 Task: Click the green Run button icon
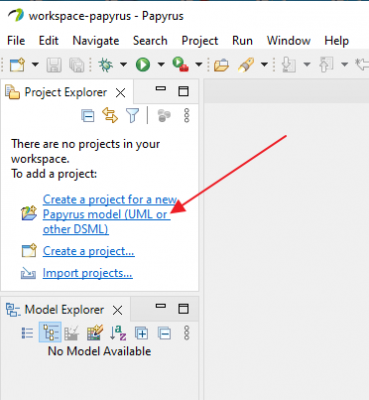143,64
